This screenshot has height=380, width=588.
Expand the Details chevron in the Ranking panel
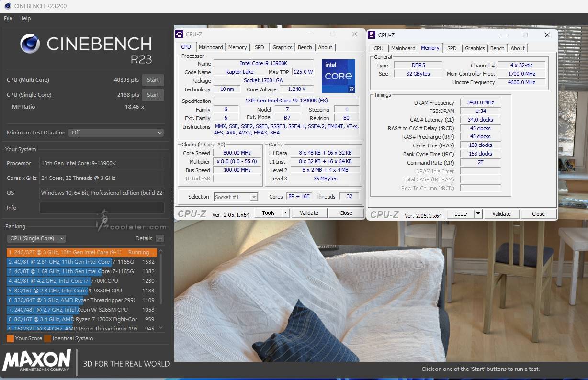160,238
